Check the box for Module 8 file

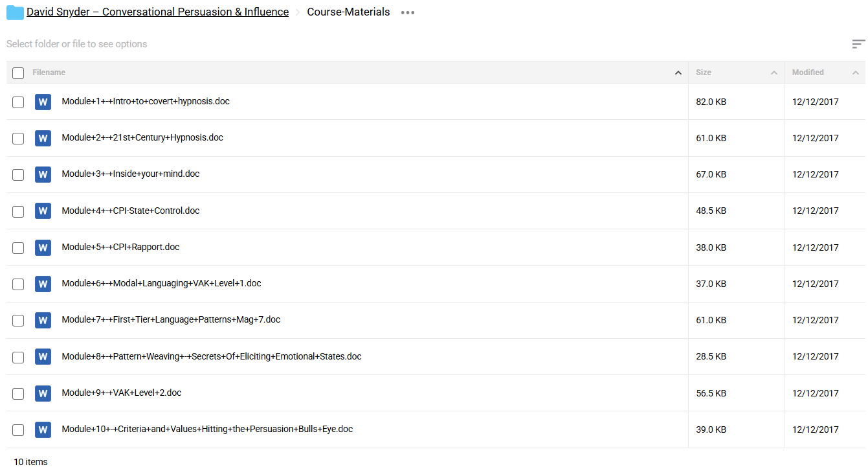click(18, 357)
